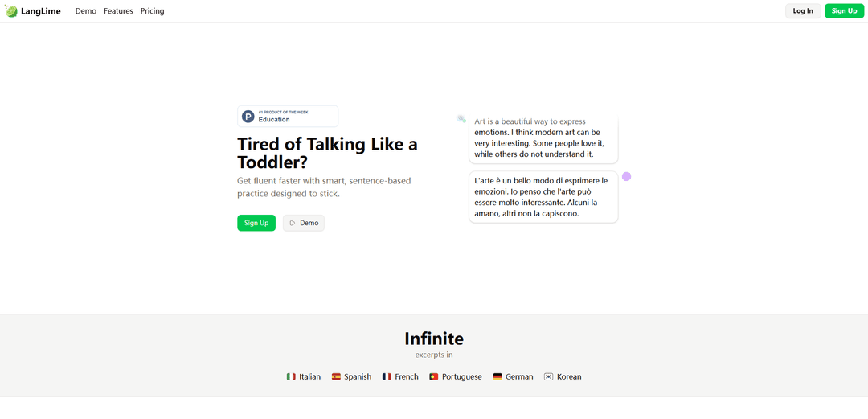Screen dimensions: 868x419
Task: Open the Demo page from the navbar
Action: tap(86, 11)
